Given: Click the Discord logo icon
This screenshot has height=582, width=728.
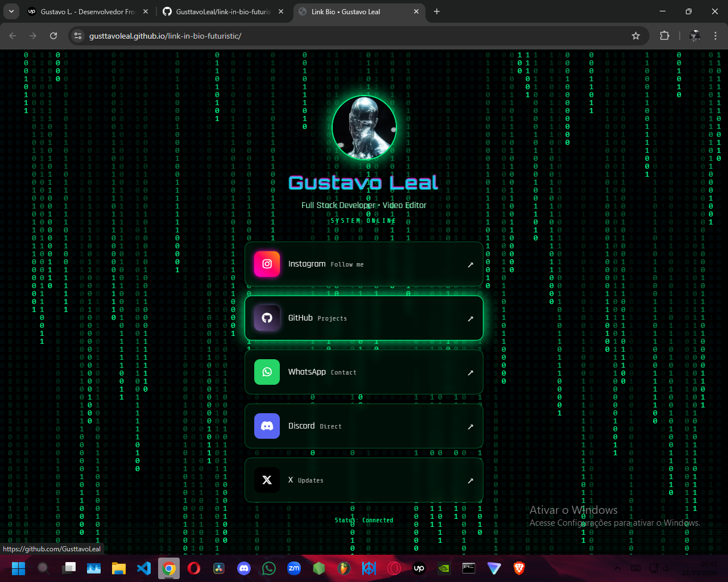Looking at the screenshot, I should (267, 426).
